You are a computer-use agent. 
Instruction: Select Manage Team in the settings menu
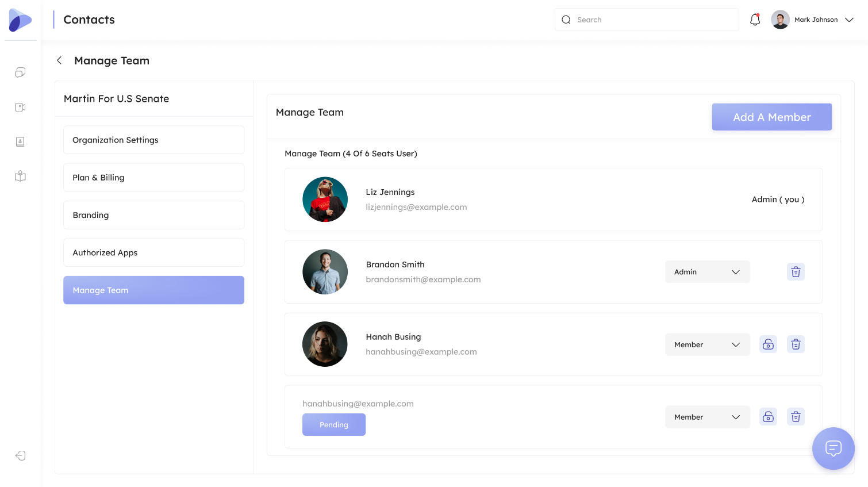153,290
